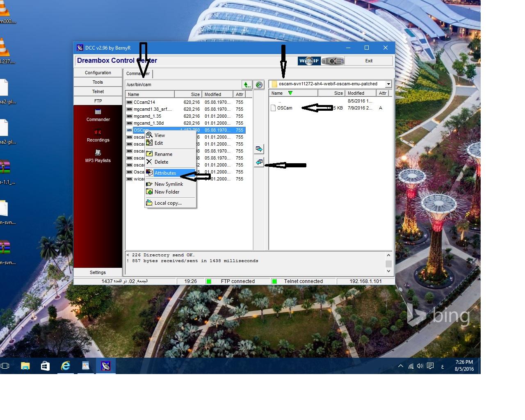Sort remote files by Name column

150,94
